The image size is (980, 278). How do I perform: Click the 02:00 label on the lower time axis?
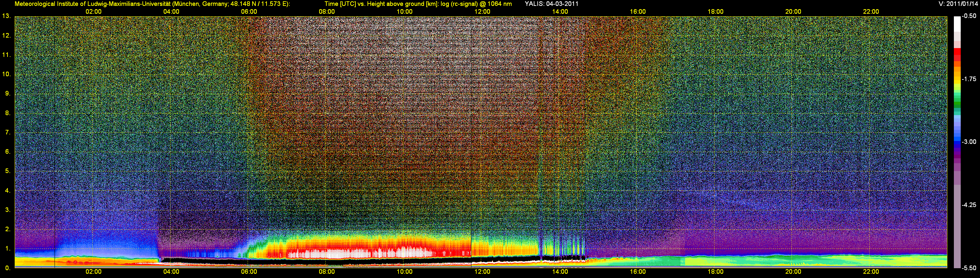point(93,272)
